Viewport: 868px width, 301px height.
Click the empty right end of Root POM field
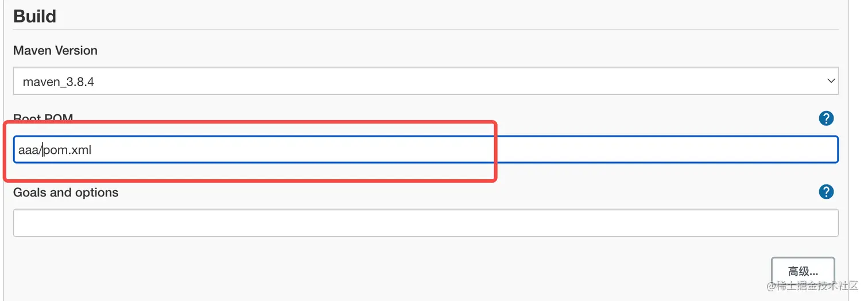(x=746, y=150)
